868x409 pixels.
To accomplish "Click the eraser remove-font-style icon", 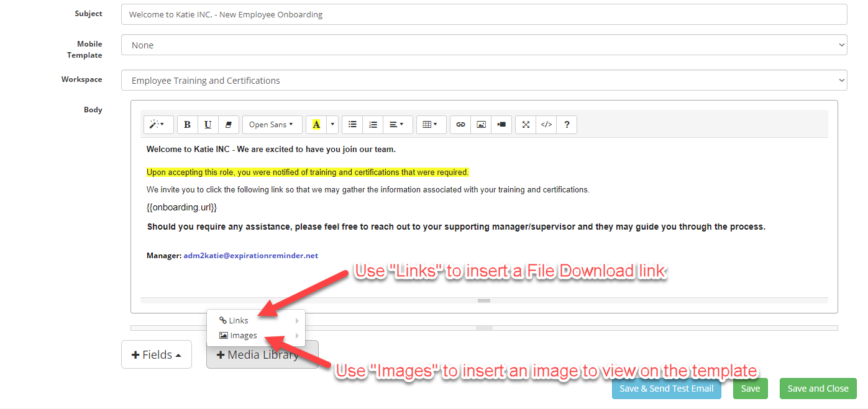I will coord(229,125).
